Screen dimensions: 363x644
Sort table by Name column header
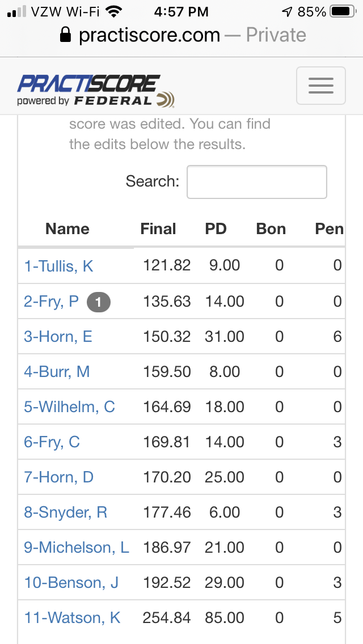point(67,229)
